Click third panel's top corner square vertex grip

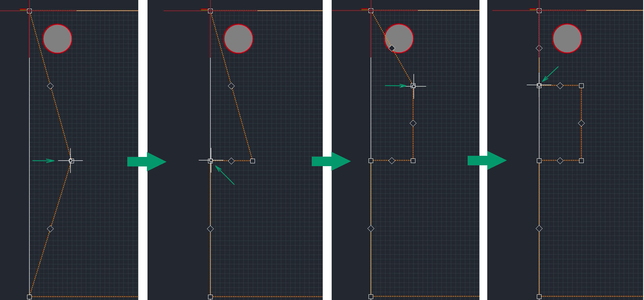[371, 11]
